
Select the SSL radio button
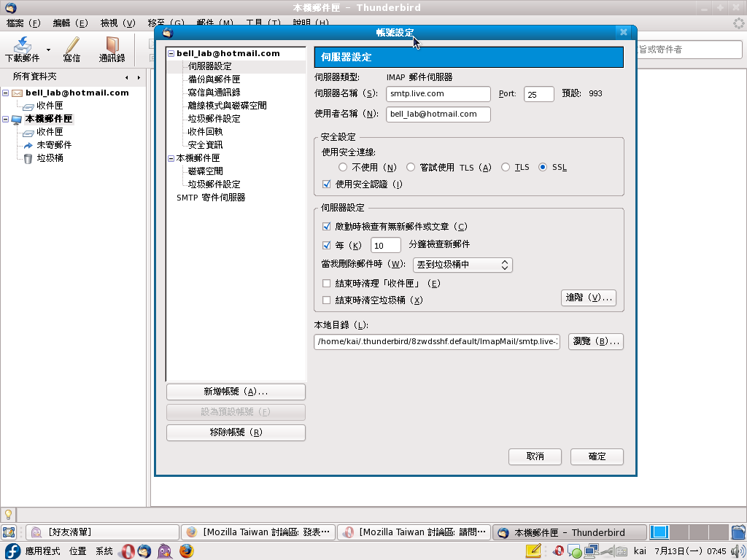(x=543, y=167)
